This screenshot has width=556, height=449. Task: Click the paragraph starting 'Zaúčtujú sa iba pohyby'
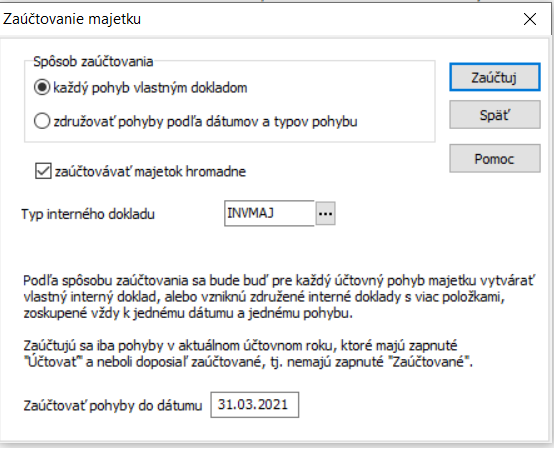248,354
